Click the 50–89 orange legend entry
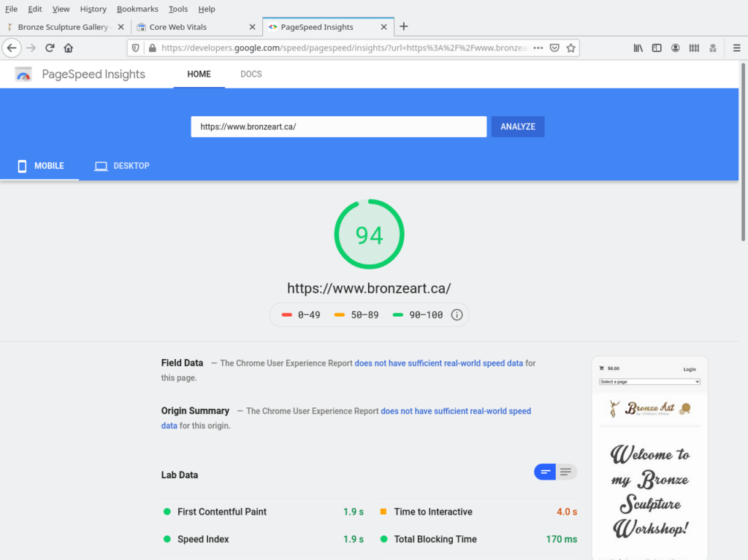Viewport: 748px width, 560px height. (x=356, y=315)
